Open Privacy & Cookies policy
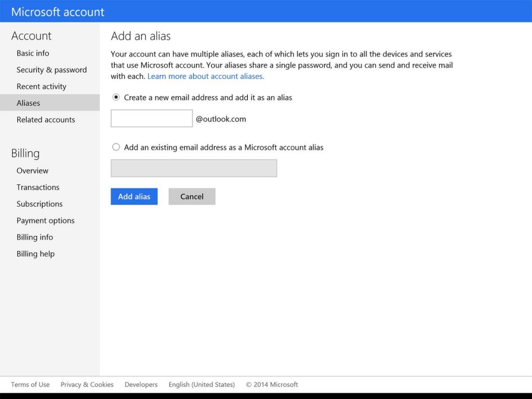 [x=86, y=384]
